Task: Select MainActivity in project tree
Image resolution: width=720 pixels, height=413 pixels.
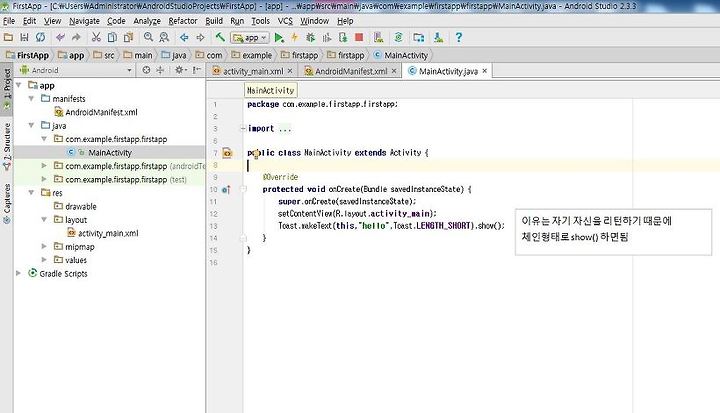Action: [x=100, y=153]
